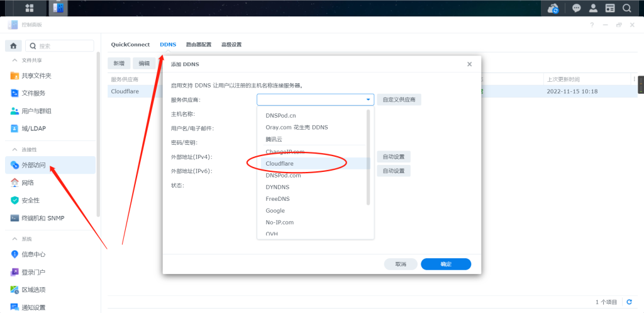
Task: Collapse the 系统 section
Action: tap(15, 239)
